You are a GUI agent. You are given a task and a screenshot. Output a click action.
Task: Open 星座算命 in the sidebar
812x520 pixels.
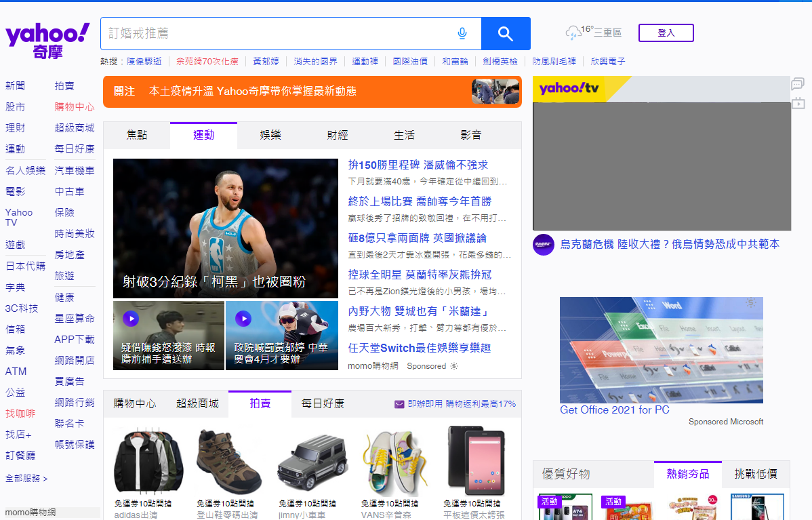75,319
